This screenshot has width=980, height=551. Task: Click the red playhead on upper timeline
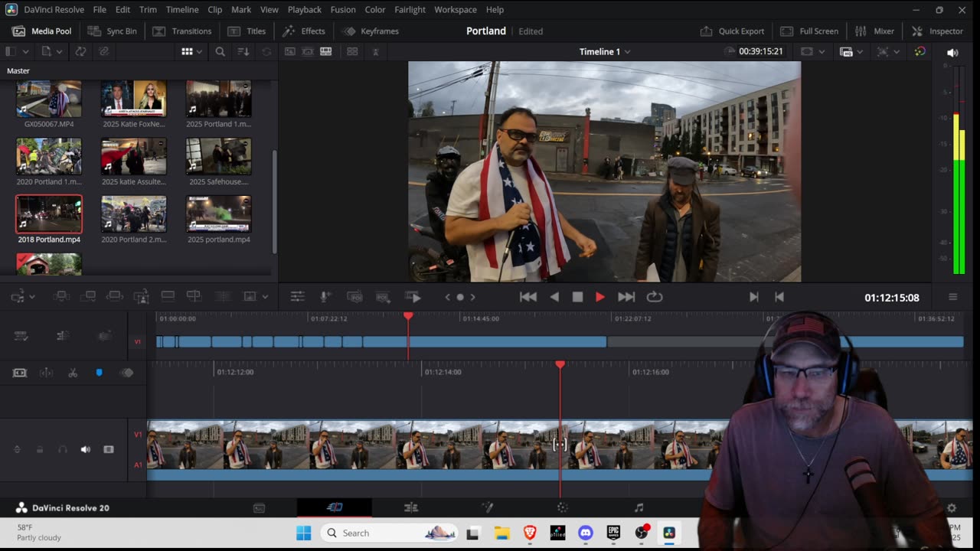coord(408,316)
